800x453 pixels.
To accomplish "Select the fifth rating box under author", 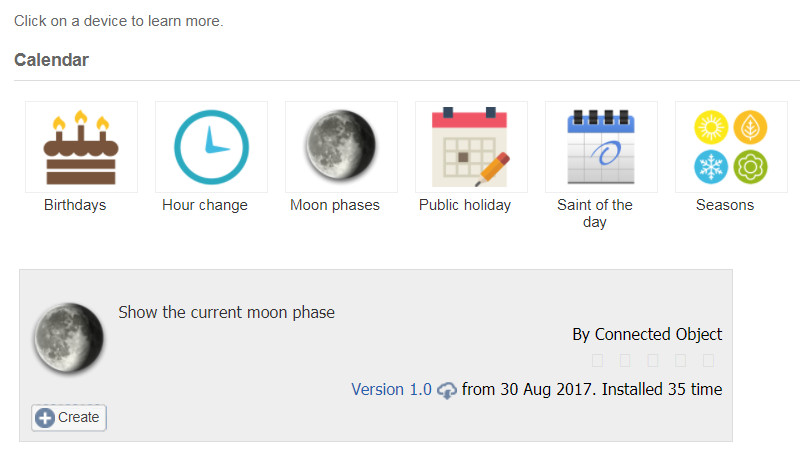I will tap(708, 361).
